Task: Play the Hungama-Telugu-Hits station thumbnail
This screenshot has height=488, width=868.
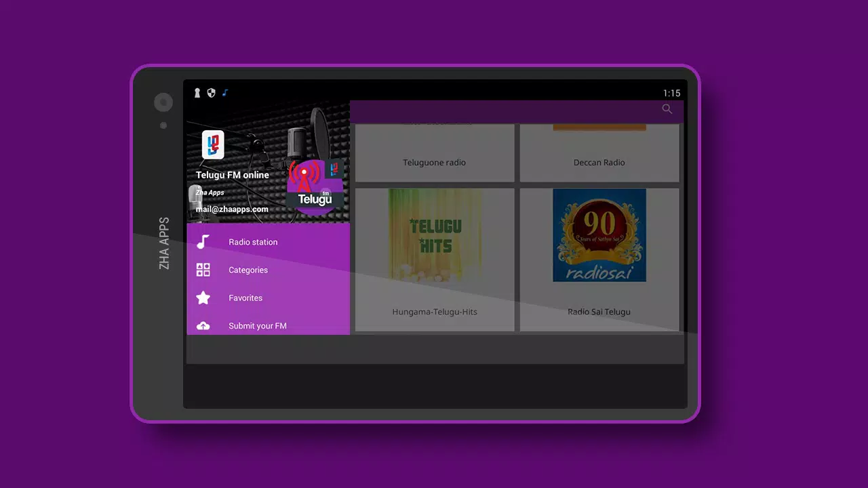Action: (x=435, y=235)
